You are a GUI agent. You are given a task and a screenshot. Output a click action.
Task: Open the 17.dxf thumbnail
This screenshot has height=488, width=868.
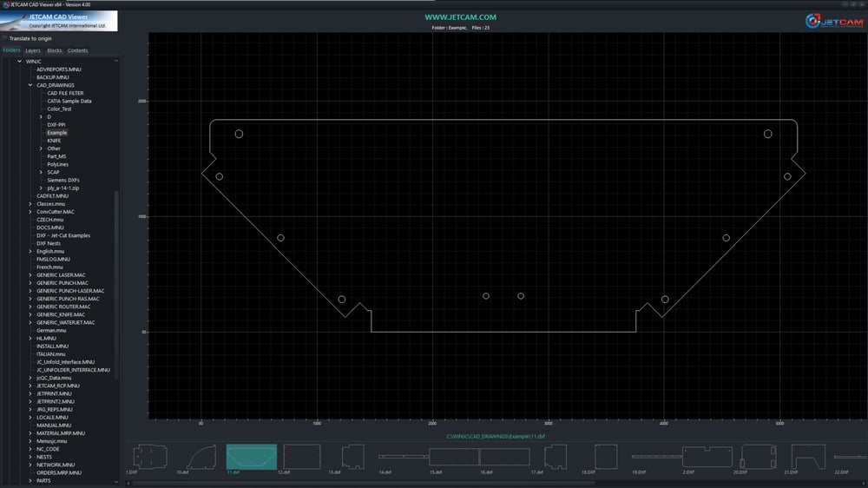click(x=553, y=457)
